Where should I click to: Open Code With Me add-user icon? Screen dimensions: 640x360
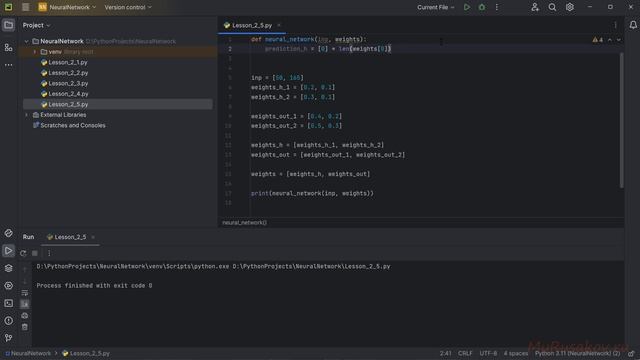[535, 7]
